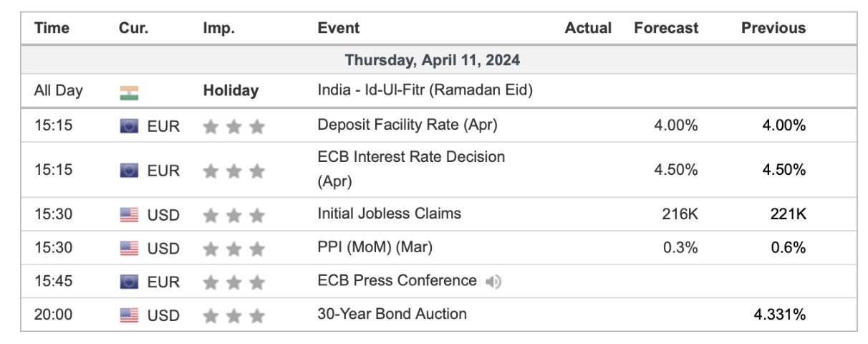This screenshot has height=344, width=868.
Task: Open the Deposit Facility Rate (Apr) event
Action: point(407,125)
